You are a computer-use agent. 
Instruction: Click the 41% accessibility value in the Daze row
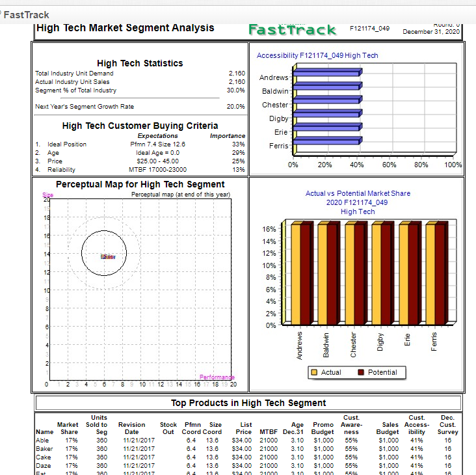pos(416,466)
